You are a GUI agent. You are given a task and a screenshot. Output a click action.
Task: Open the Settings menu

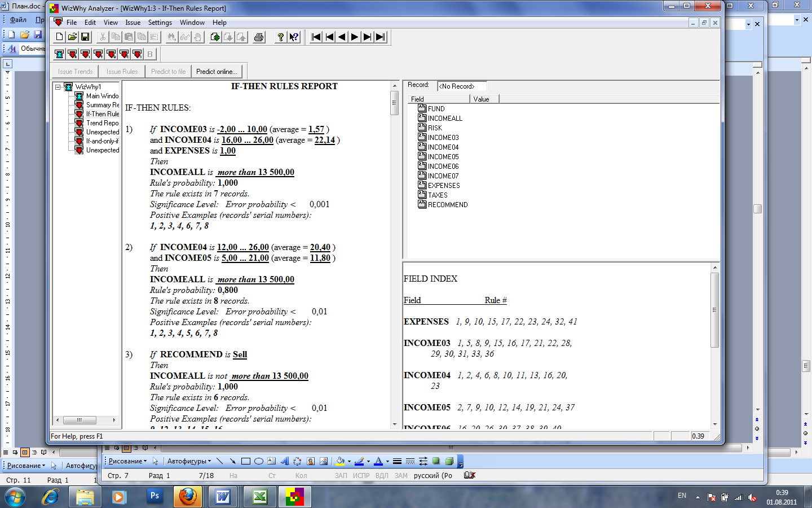160,23
